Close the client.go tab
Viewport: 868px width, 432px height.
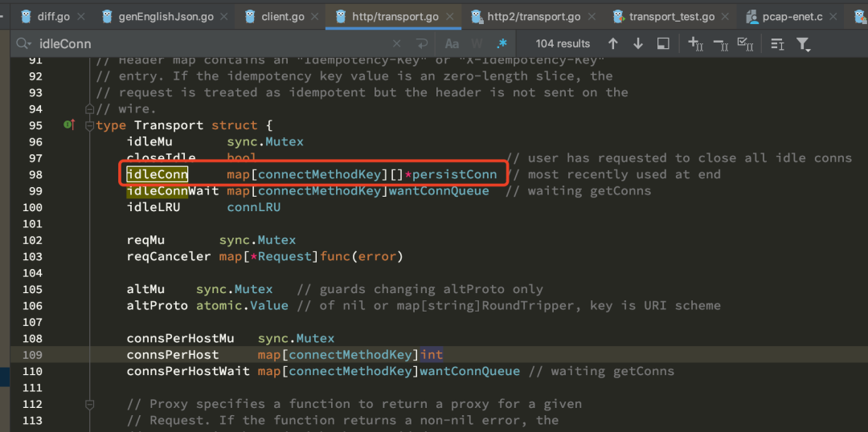[x=316, y=17]
